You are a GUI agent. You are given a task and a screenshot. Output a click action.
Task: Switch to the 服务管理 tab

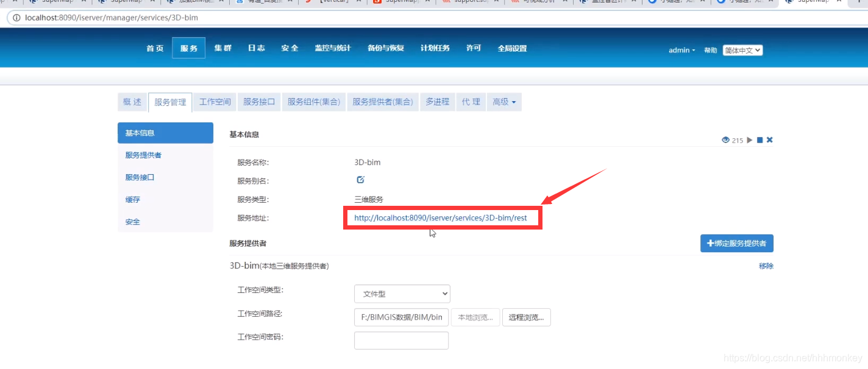click(170, 102)
